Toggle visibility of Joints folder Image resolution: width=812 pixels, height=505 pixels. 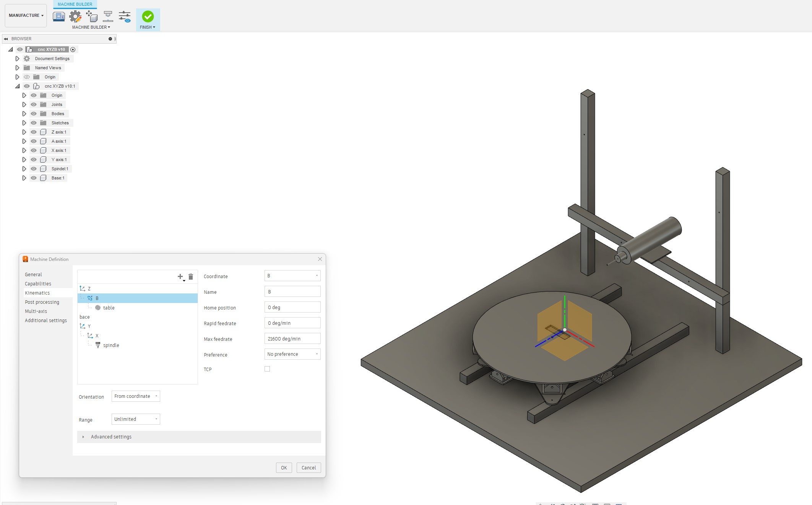click(x=34, y=104)
